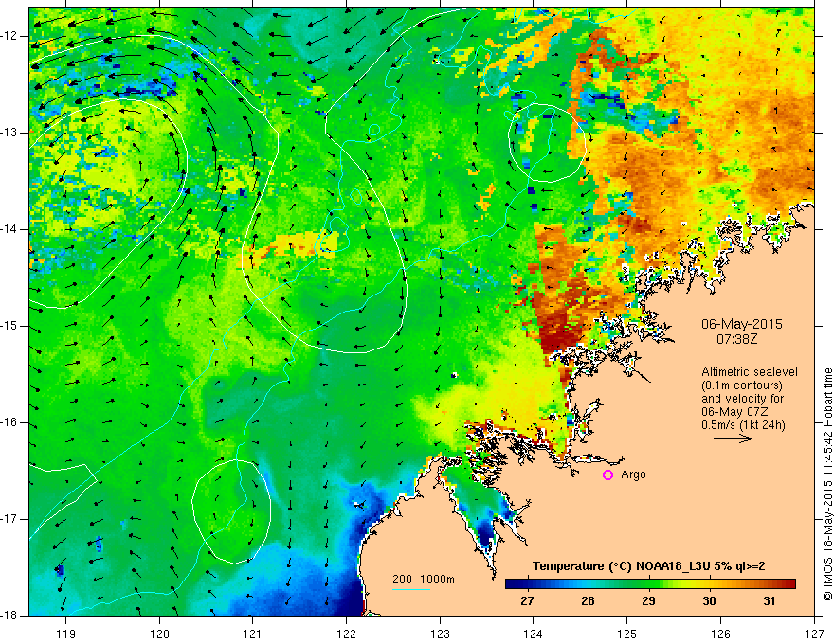The height and width of the screenshot is (644, 834).
Task: Click the latitude axis label '-14'
Action: [x=9, y=229]
